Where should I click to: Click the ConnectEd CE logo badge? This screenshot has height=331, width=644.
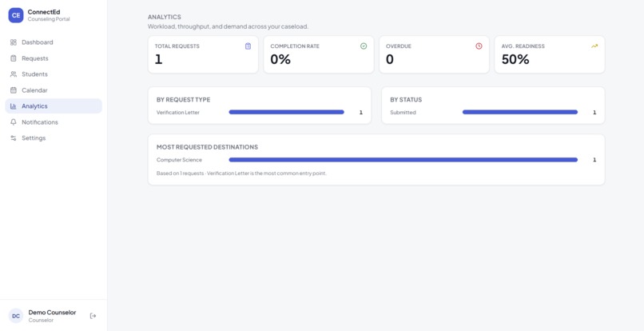coord(16,15)
